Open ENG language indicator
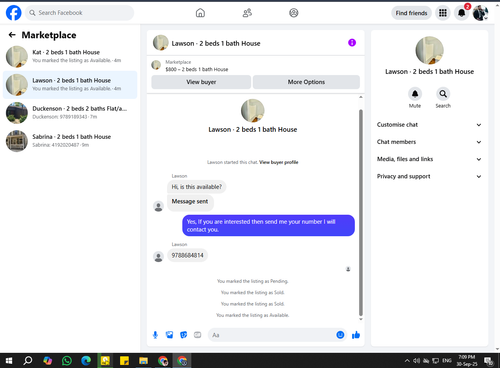Image resolution: width=500 pixels, height=368 pixels. 447,360
